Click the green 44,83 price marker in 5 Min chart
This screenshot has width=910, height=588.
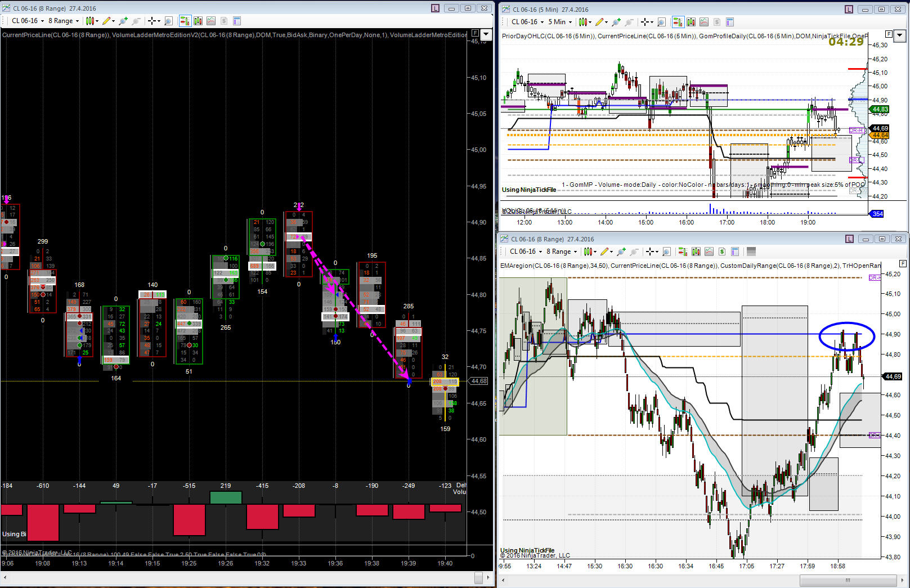[880, 109]
